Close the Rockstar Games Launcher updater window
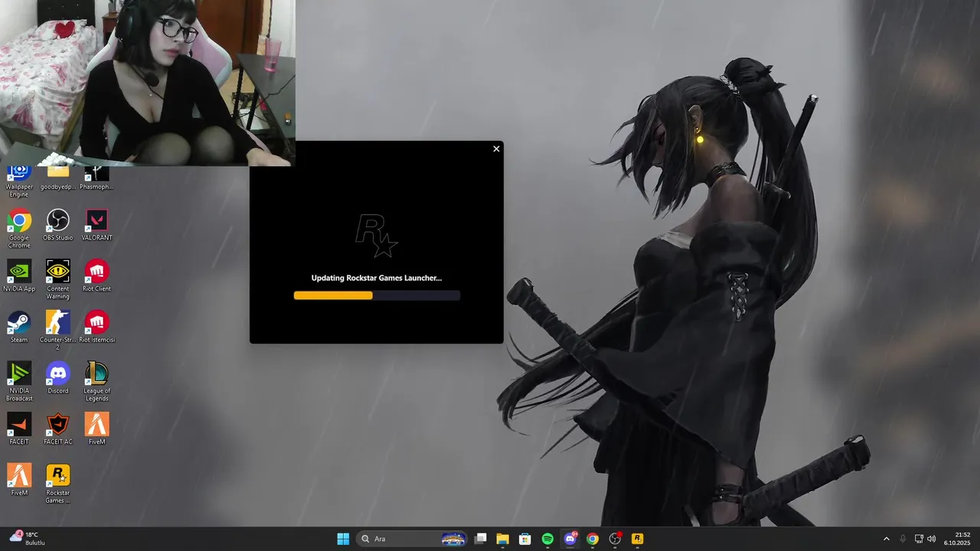980x551 pixels. pyautogui.click(x=496, y=148)
